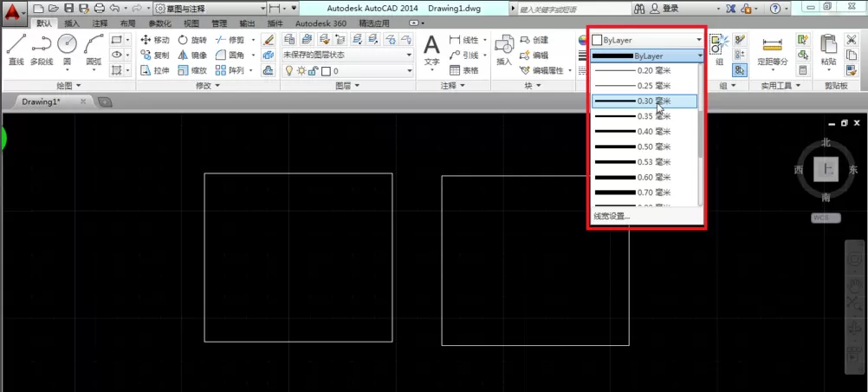868x392 pixels.
Task: Click the 移动 (Move) tool
Action: [x=154, y=40]
